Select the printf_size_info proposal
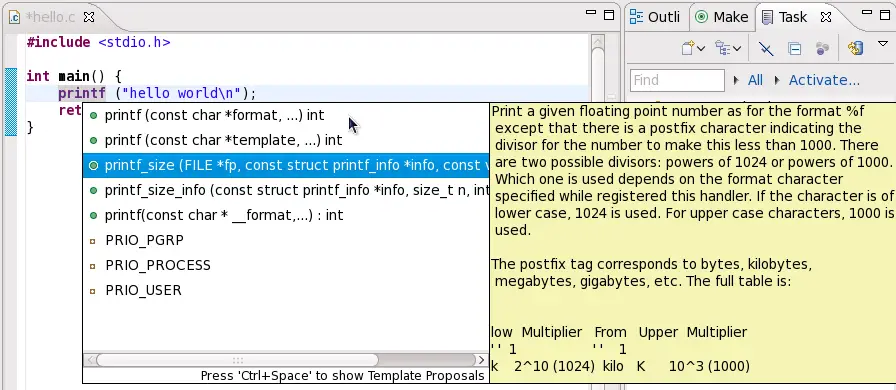Viewport: 896px width, 390px height. pos(286,190)
